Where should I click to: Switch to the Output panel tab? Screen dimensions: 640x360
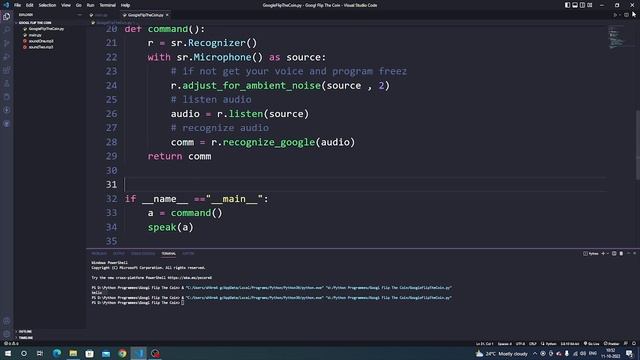[119, 253]
